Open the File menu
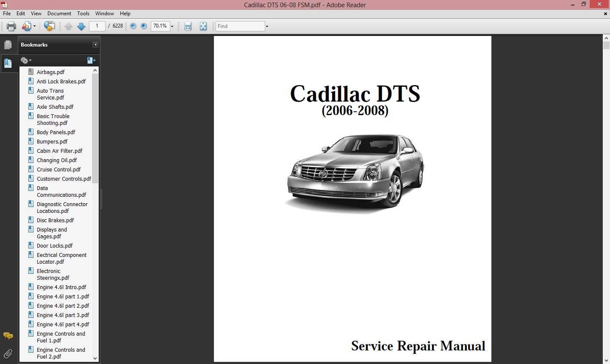Image resolution: width=610 pixels, height=364 pixels. point(7,14)
